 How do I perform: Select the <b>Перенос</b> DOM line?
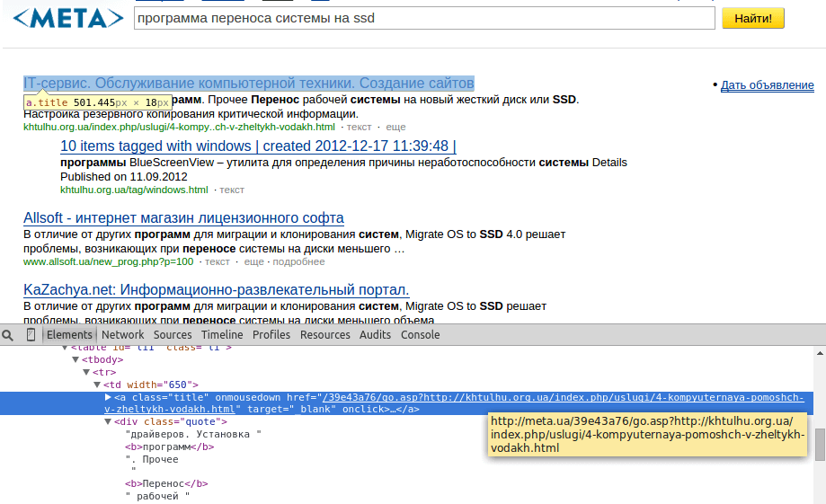pos(166,483)
